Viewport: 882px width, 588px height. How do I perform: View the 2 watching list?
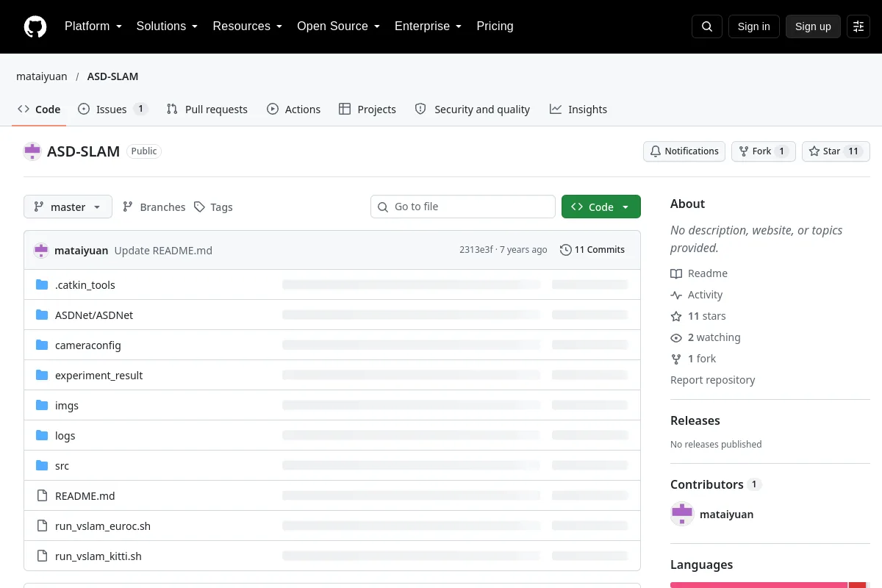coord(706,337)
